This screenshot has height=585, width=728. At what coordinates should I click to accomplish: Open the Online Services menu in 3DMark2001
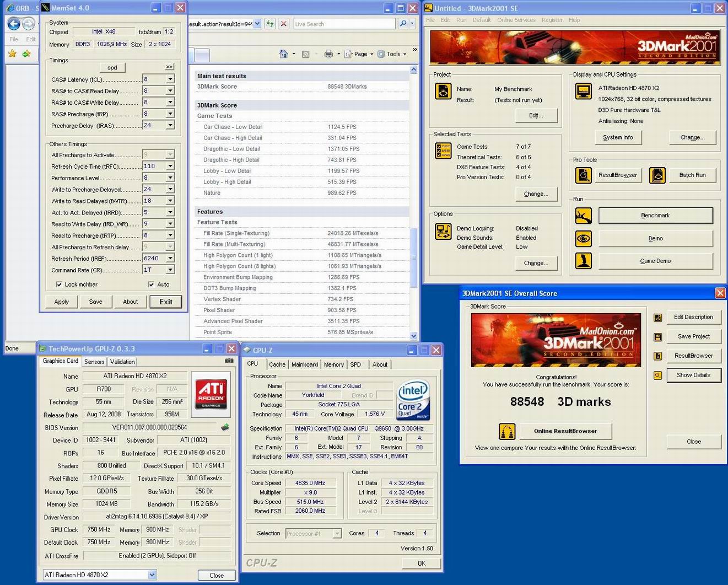[x=516, y=20]
